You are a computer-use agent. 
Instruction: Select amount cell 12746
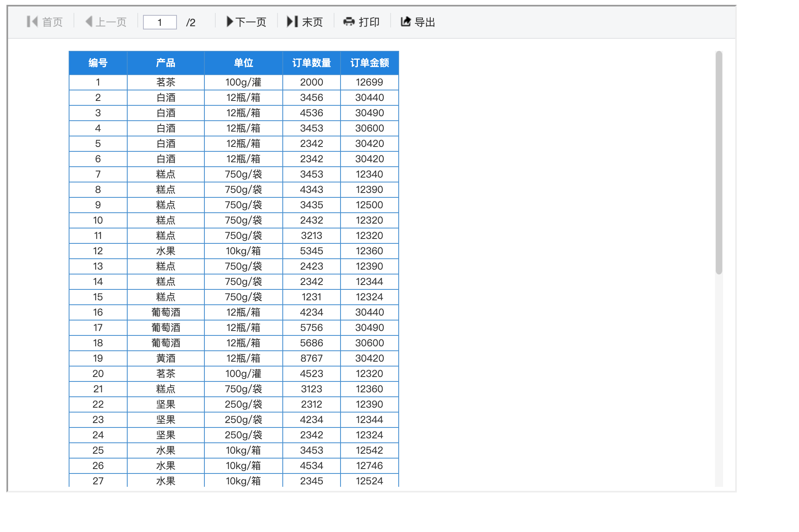point(370,466)
